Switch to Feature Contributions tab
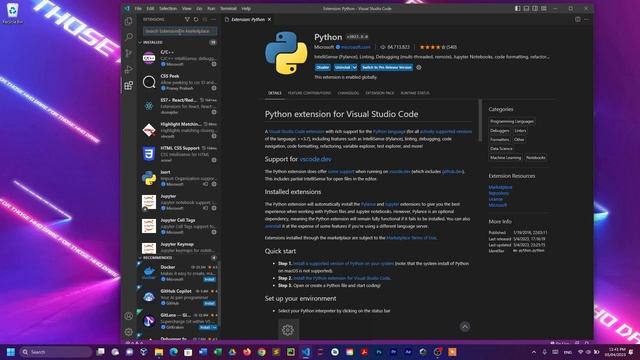Screen dimensions: 640x360 point(309,93)
